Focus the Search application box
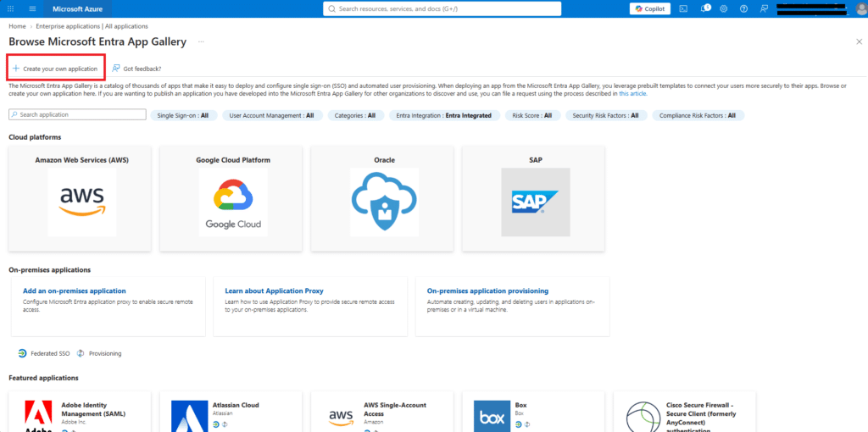The height and width of the screenshot is (432, 868). pos(77,114)
